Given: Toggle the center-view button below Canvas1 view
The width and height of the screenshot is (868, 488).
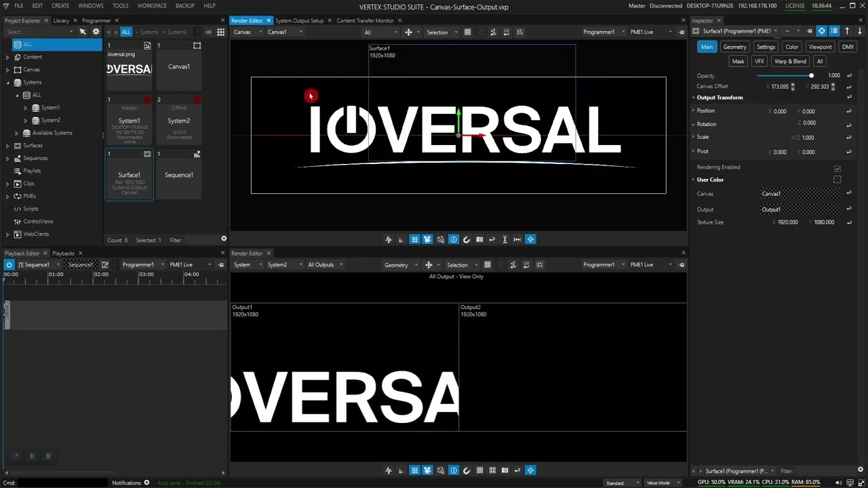Looking at the screenshot, I should [530, 239].
